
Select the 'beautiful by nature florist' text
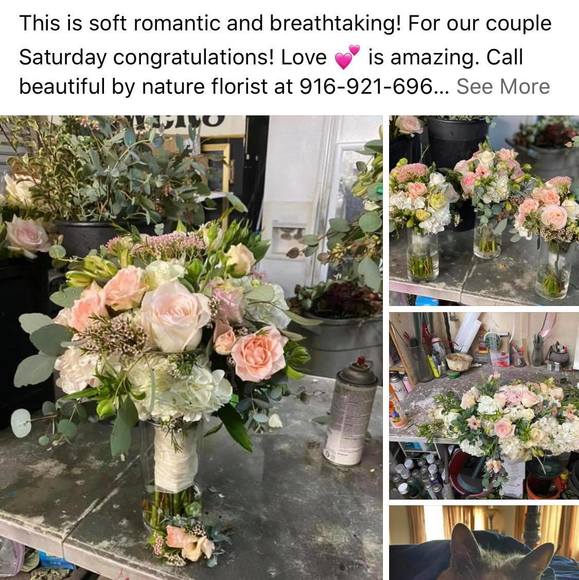[x=142, y=87]
